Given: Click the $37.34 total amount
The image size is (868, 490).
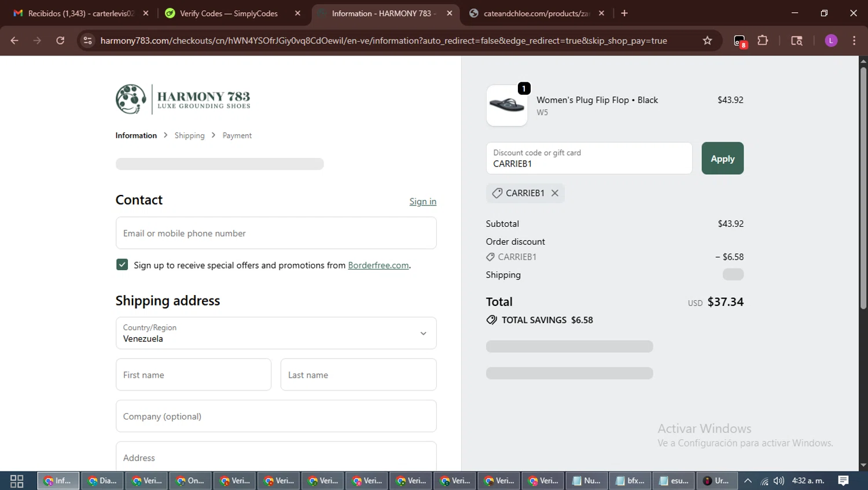Looking at the screenshot, I should (726, 302).
